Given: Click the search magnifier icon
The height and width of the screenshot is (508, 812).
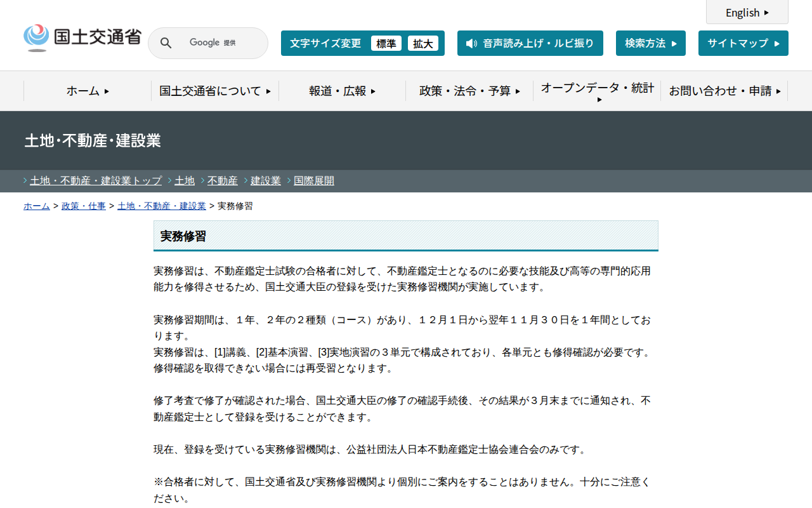Looking at the screenshot, I should [166, 43].
